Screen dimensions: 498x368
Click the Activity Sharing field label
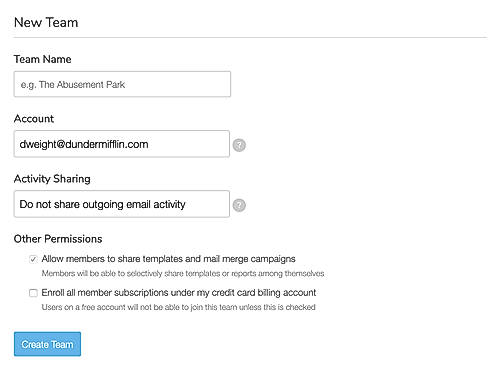coord(52,179)
